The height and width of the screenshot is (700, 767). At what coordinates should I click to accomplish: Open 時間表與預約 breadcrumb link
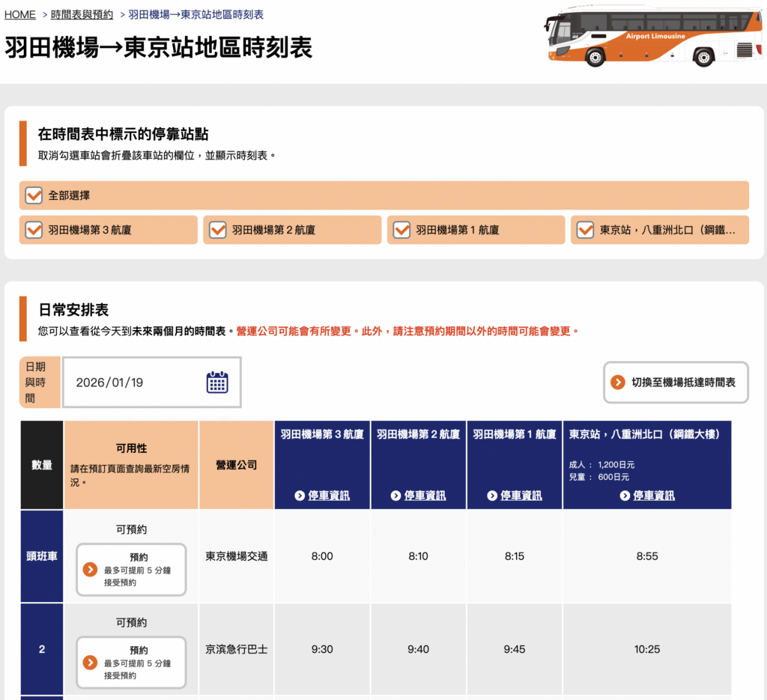pyautogui.click(x=82, y=14)
